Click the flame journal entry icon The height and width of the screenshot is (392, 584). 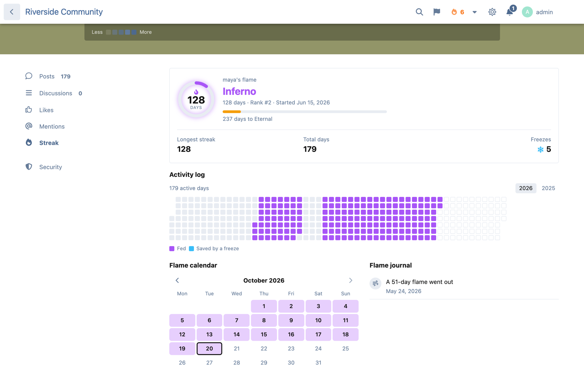pyautogui.click(x=376, y=283)
